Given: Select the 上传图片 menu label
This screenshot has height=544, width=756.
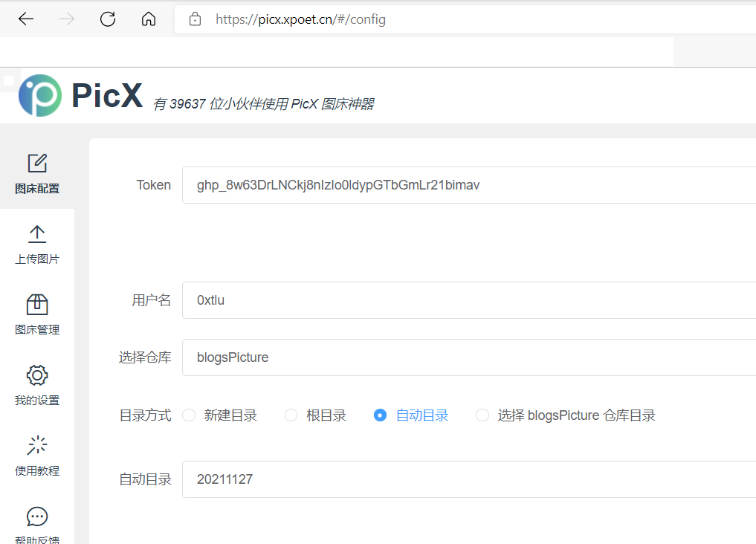Looking at the screenshot, I should click(x=37, y=259).
